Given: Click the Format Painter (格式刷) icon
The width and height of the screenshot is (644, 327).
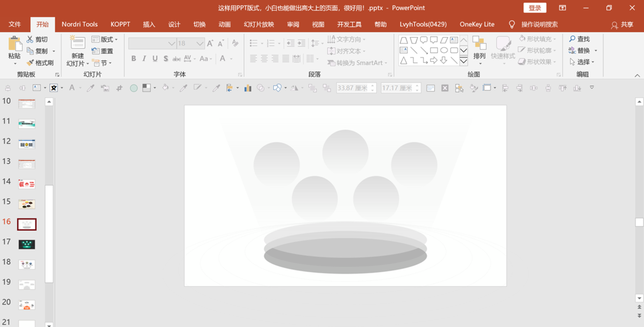Looking at the screenshot, I should click(x=31, y=63).
